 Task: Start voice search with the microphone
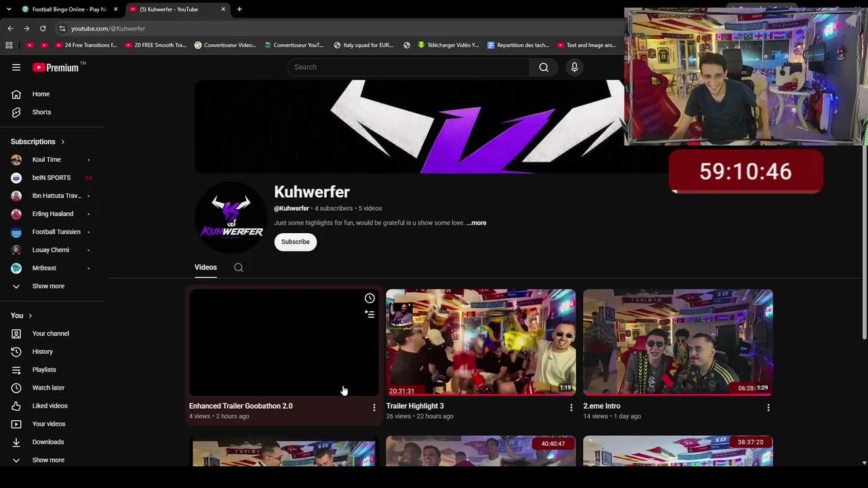click(574, 67)
